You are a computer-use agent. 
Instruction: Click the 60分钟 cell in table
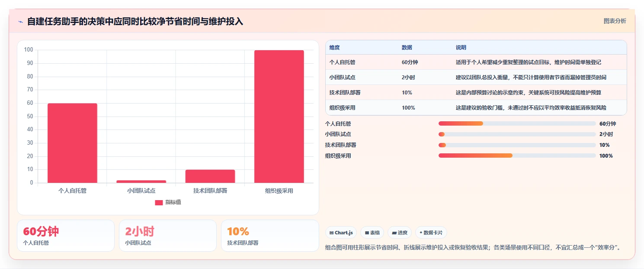(410, 62)
